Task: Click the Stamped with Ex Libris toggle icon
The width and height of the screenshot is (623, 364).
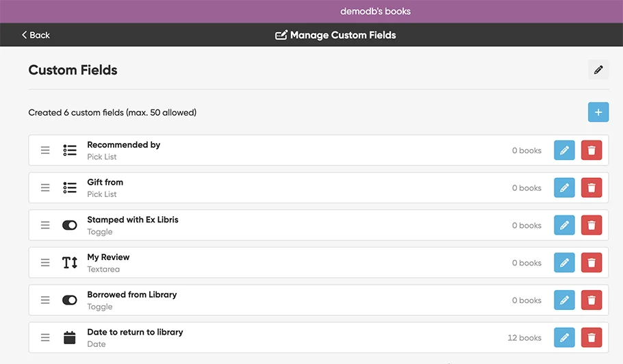Action: pos(70,225)
